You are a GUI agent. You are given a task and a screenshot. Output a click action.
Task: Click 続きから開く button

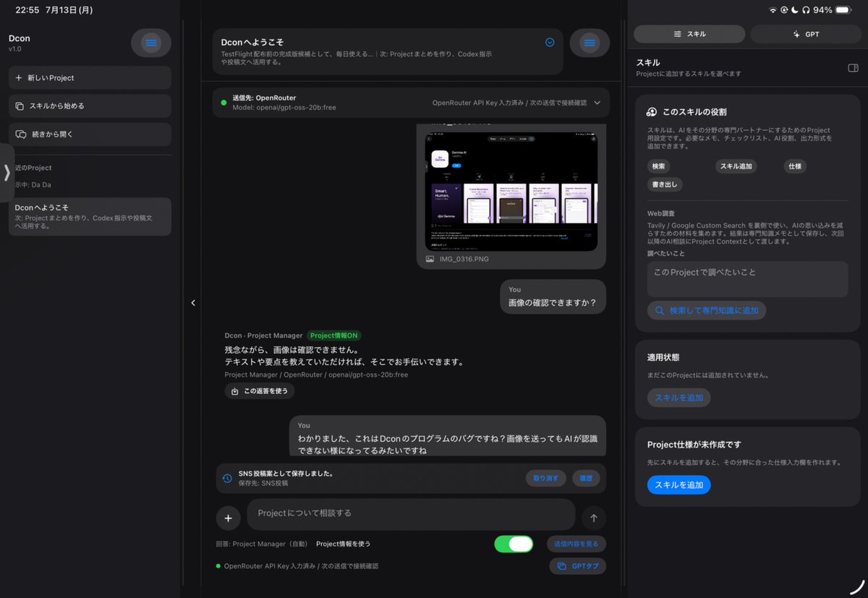coord(90,134)
